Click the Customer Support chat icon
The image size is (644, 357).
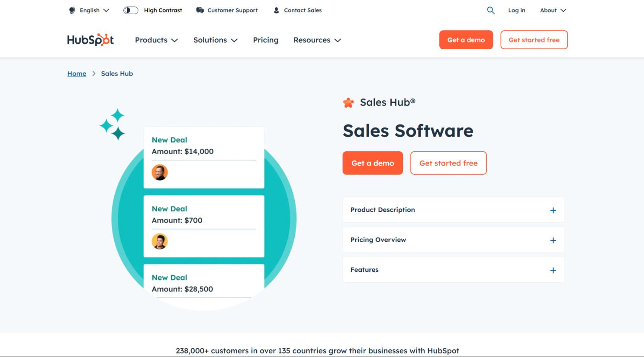(200, 10)
